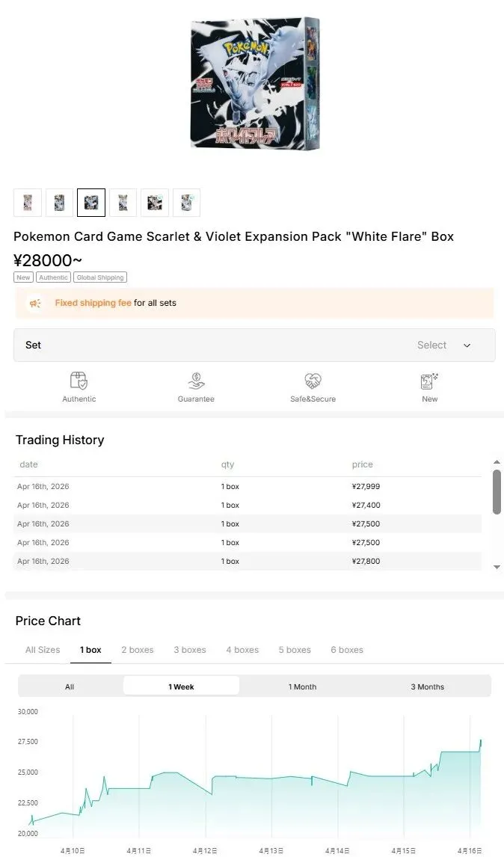Select the All Sizes tab

click(43, 650)
